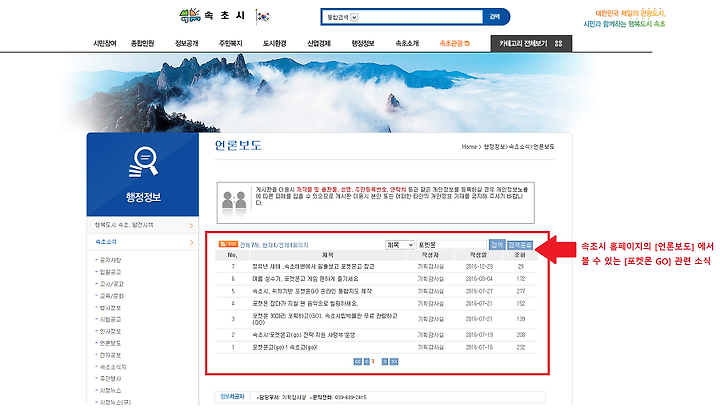
Task: Click the board's 검색 button beside the keyword field
Action: coord(496,245)
